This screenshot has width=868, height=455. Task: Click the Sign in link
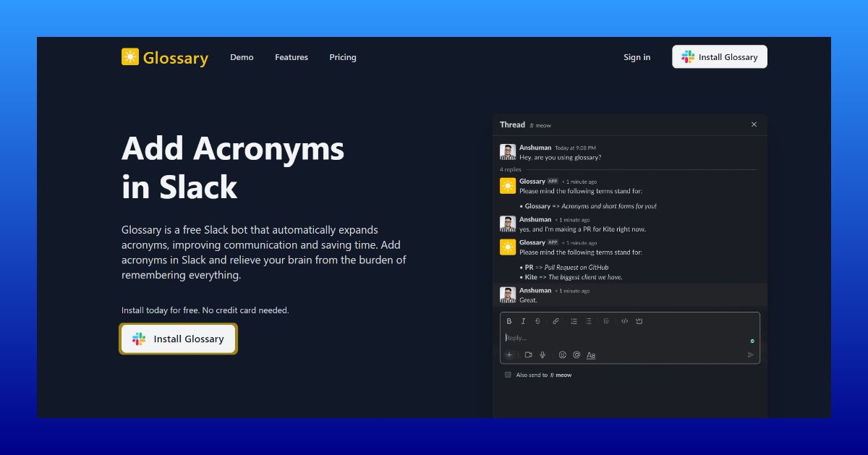pos(637,57)
